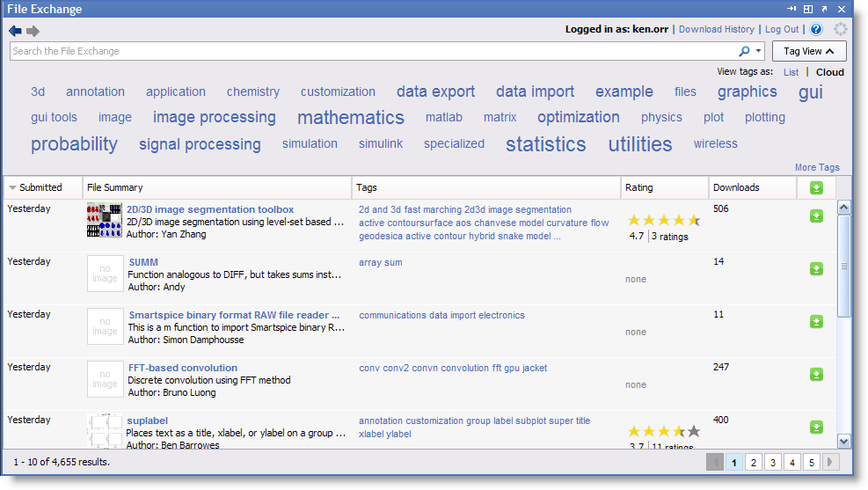Open help with the question mark icon

coord(816,29)
